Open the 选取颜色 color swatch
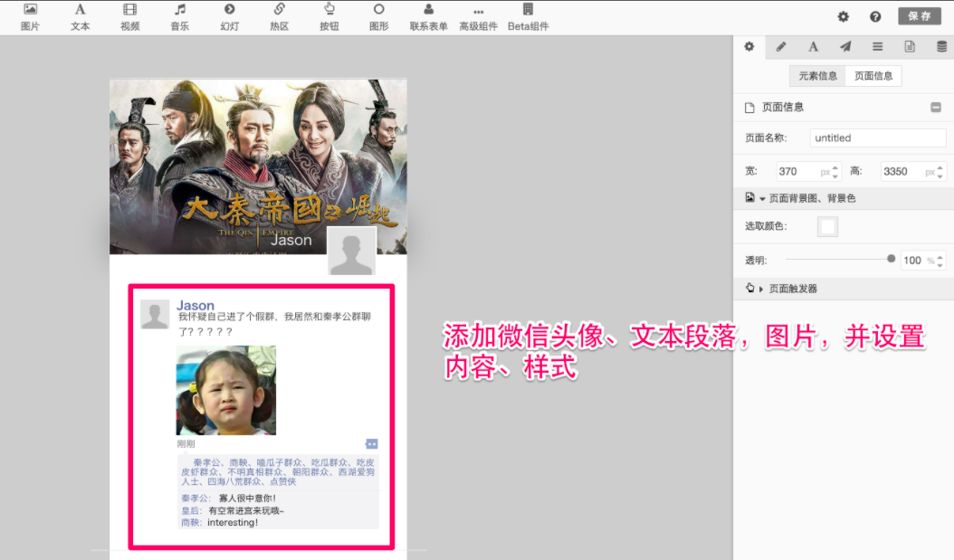This screenshot has width=954, height=560. pyautogui.click(x=827, y=226)
